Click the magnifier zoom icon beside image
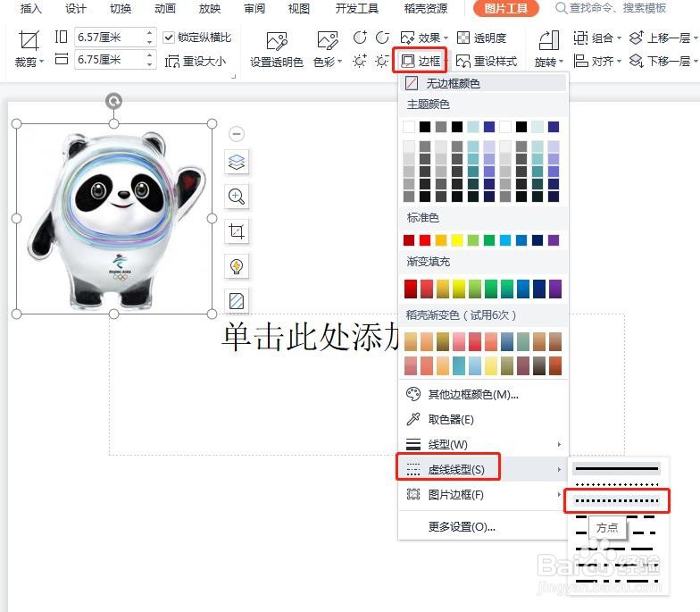This screenshot has width=700, height=612. click(x=237, y=197)
